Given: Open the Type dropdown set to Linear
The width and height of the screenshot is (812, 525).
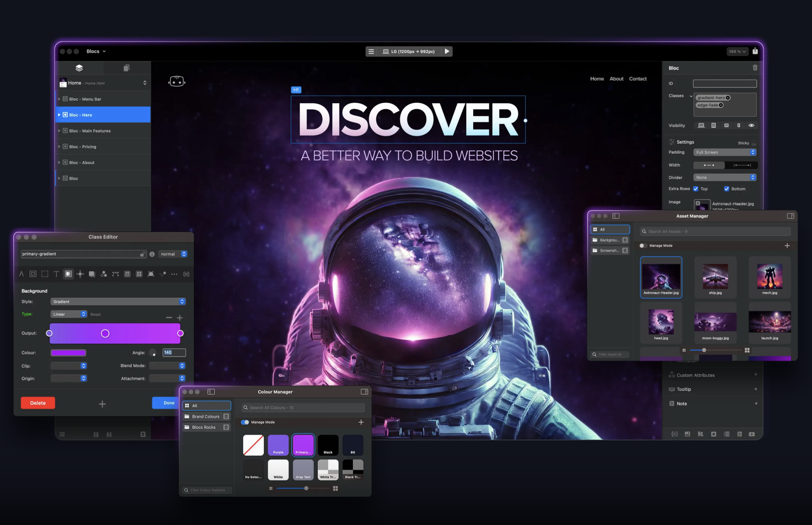Looking at the screenshot, I should pyautogui.click(x=69, y=314).
